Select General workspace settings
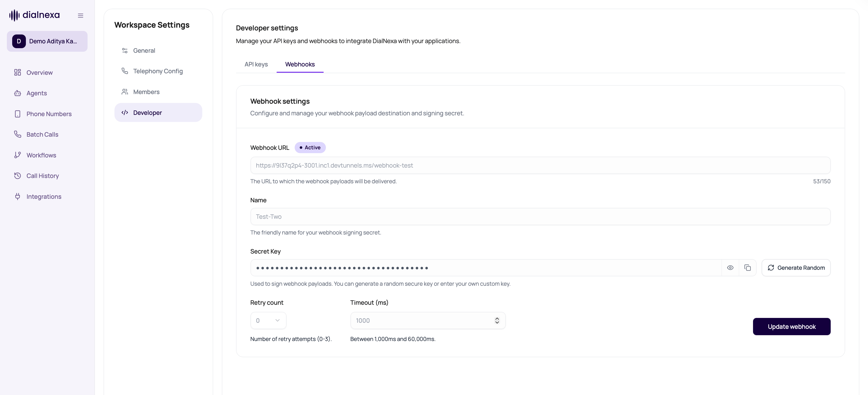868x395 pixels. [x=158, y=50]
